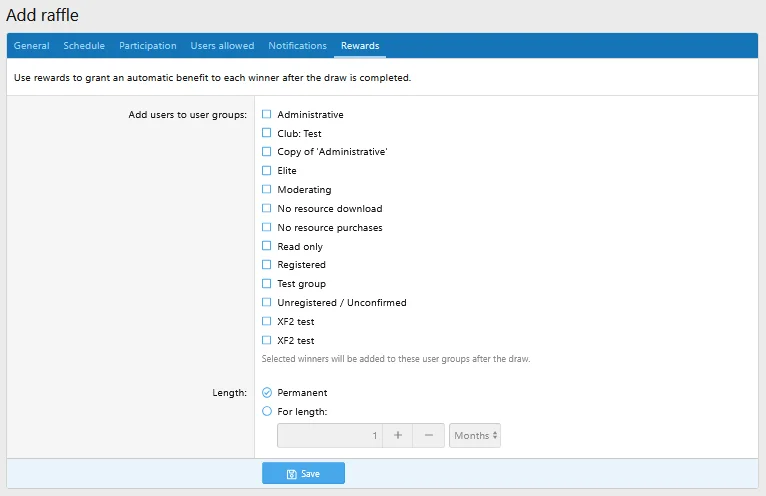Viewport: 766px width, 496px height.
Task: Switch to the General tab
Action: pyautogui.click(x=31, y=45)
